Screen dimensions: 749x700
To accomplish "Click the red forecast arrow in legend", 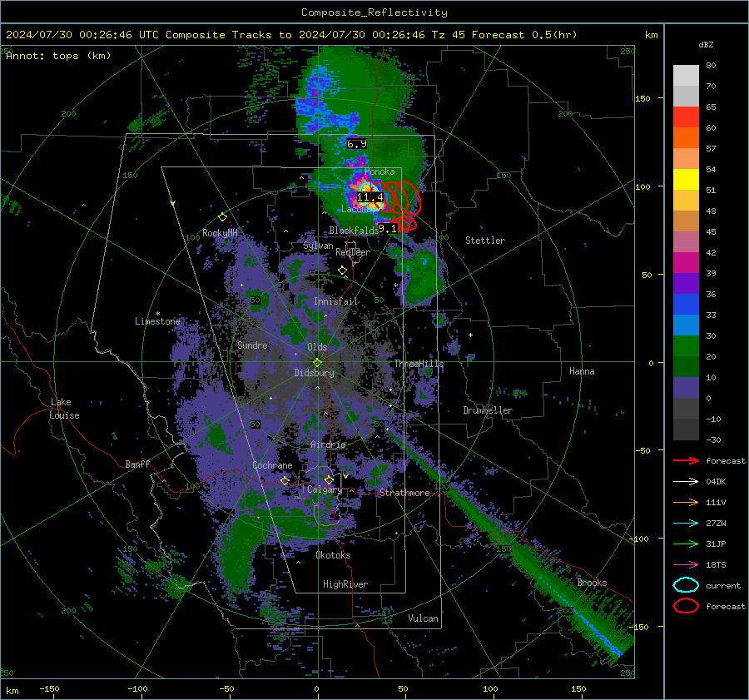I will tap(686, 460).
